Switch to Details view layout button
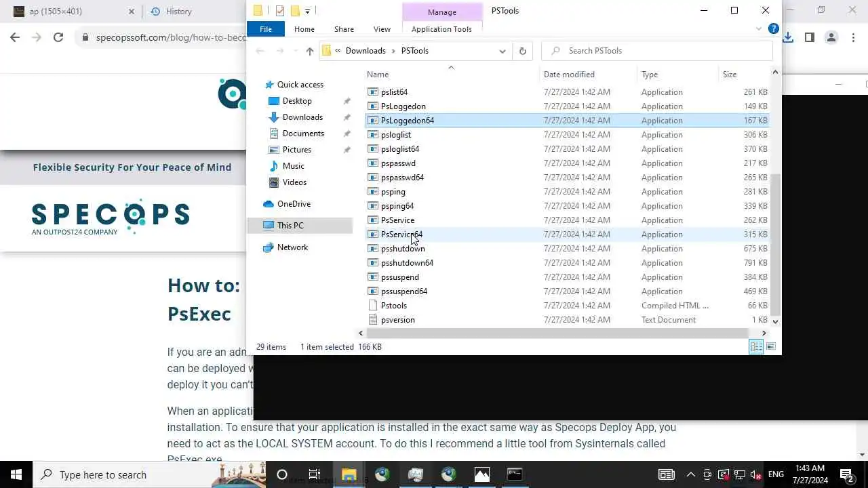 755,347
